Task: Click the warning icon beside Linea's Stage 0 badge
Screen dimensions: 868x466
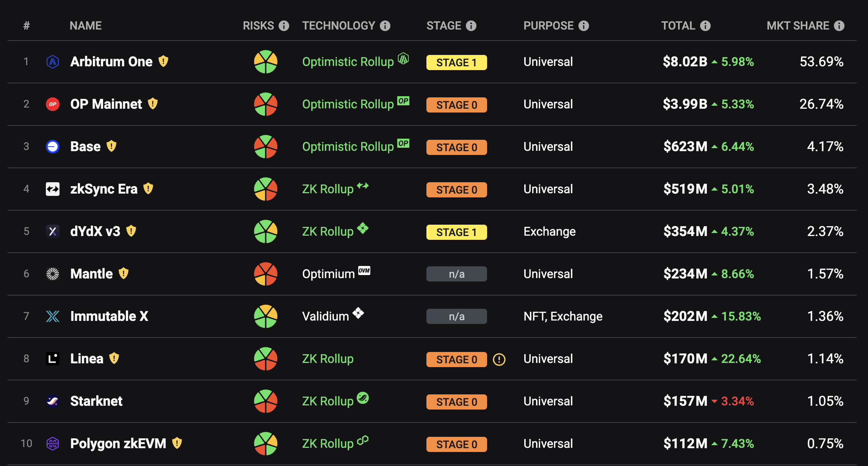Action: [x=499, y=360]
